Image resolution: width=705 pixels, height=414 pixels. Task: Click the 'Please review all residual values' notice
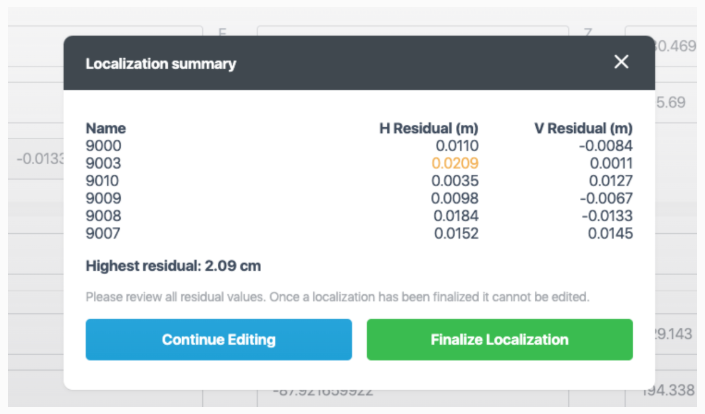point(337,297)
